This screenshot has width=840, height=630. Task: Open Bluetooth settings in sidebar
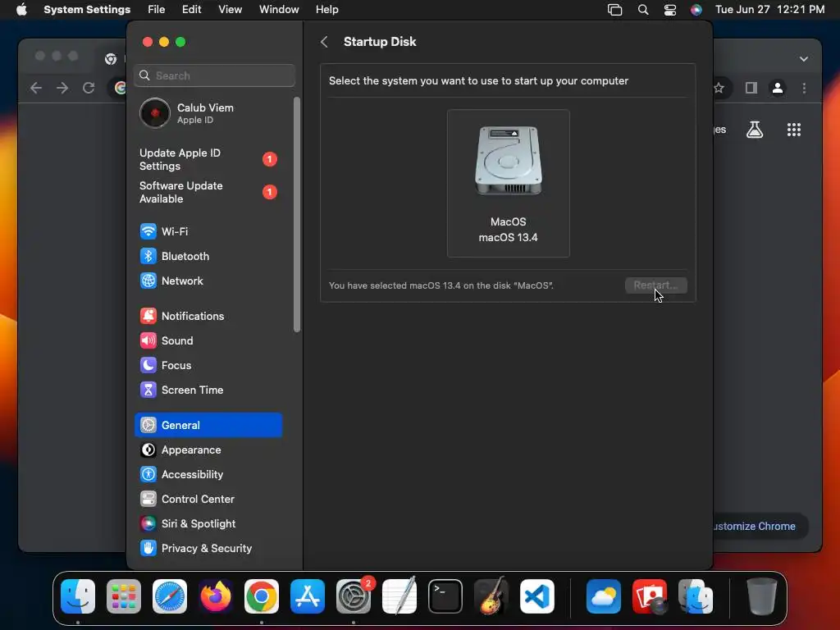pyautogui.click(x=208, y=256)
